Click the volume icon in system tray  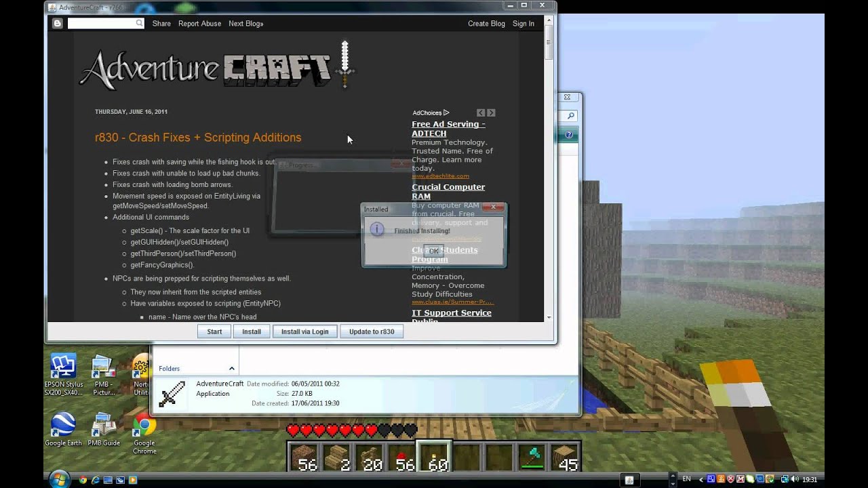click(793, 479)
